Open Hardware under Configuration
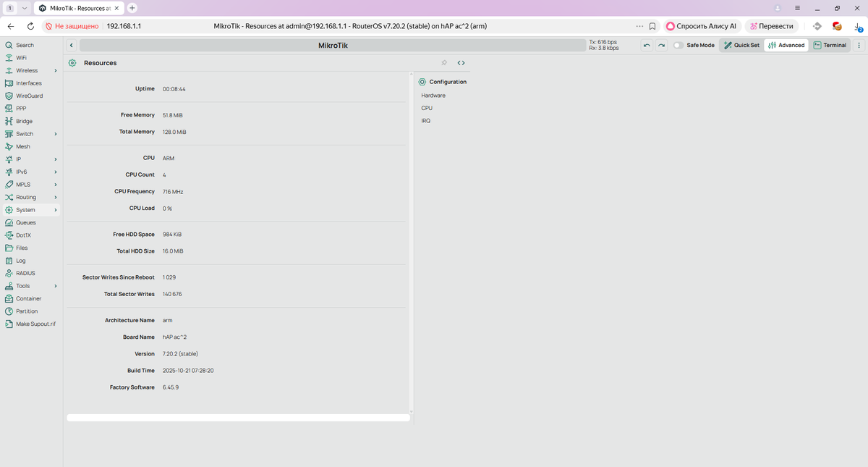The image size is (868, 467). click(433, 96)
